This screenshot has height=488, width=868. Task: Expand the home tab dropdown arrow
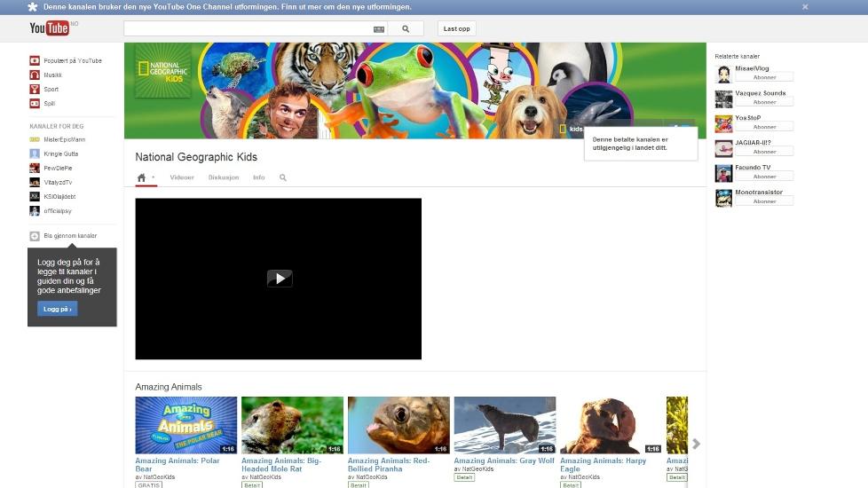(x=154, y=177)
